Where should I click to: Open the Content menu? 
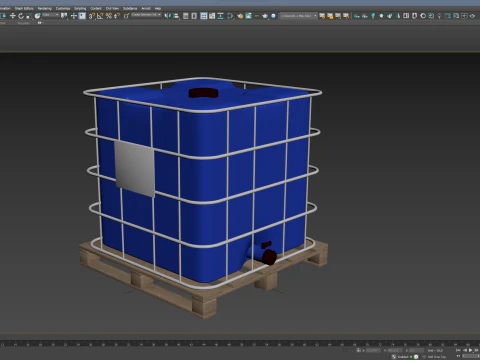pos(96,8)
